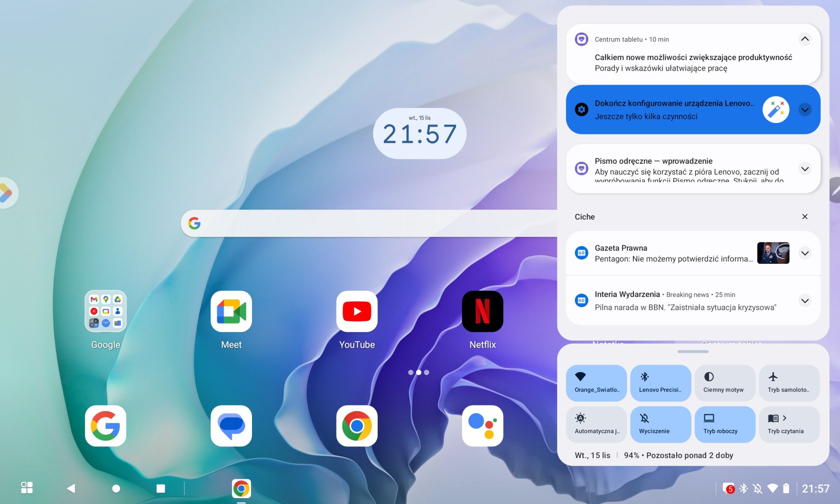Tap the 21:57 clock widget
This screenshot has width=840, height=504.
click(x=420, y=134)
